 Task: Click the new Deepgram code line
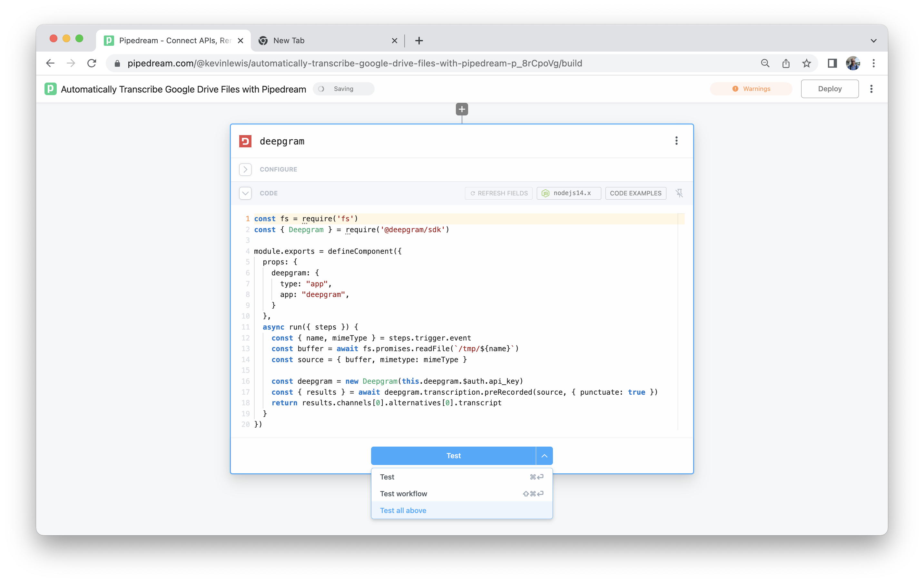click(397, 381)
